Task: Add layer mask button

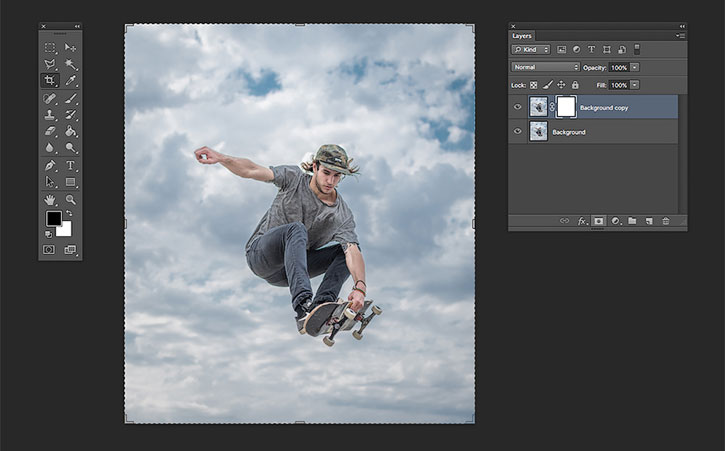Action: click(598, 221)
